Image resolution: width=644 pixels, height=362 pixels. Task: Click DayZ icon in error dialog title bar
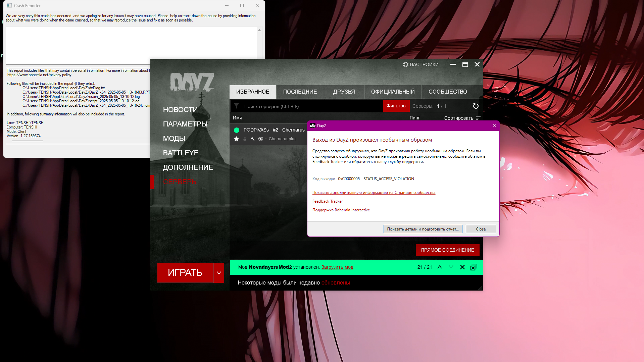[313, 126]
